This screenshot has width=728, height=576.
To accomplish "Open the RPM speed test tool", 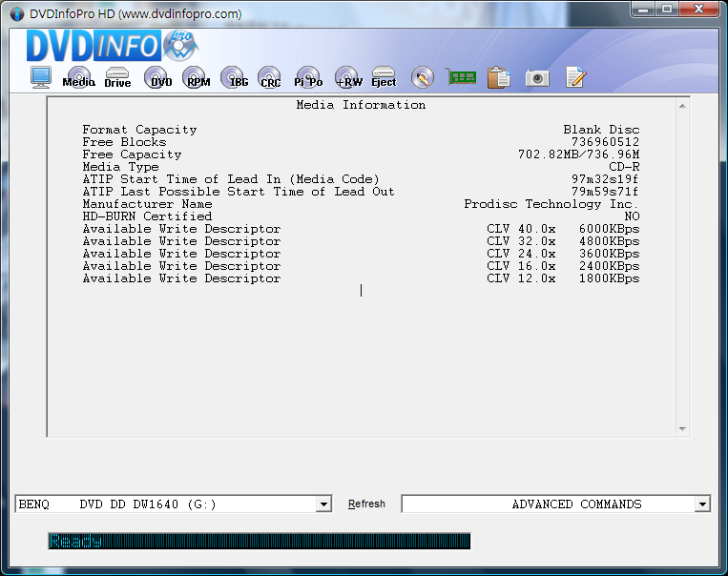I will [x=197, y=77].
